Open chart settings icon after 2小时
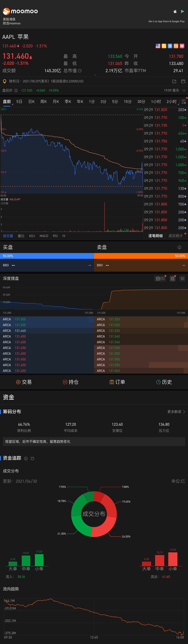 pyautogui.click(x=184, y=102)
